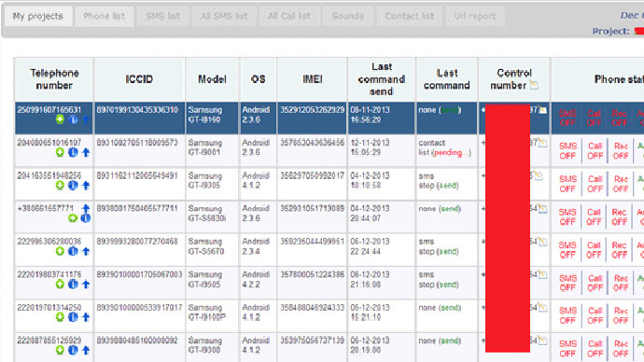644x362 pixels.
Task: Click the green plus icon in the GT-I8160 row
Action: pyautogui.click(x=60, y=119)
